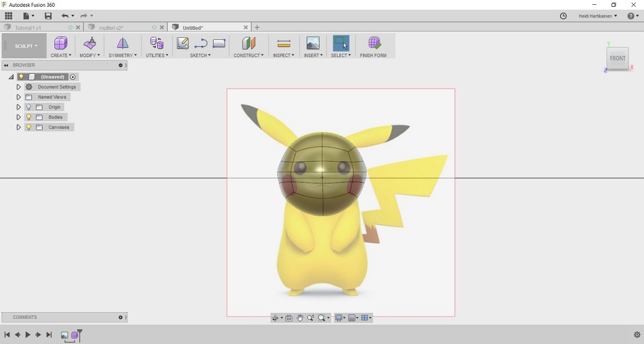The width and height of the screenshot is (644, 344).
Task: Click the Viewports layout icon
Action: pyautogui.click(x=365, y=318)
